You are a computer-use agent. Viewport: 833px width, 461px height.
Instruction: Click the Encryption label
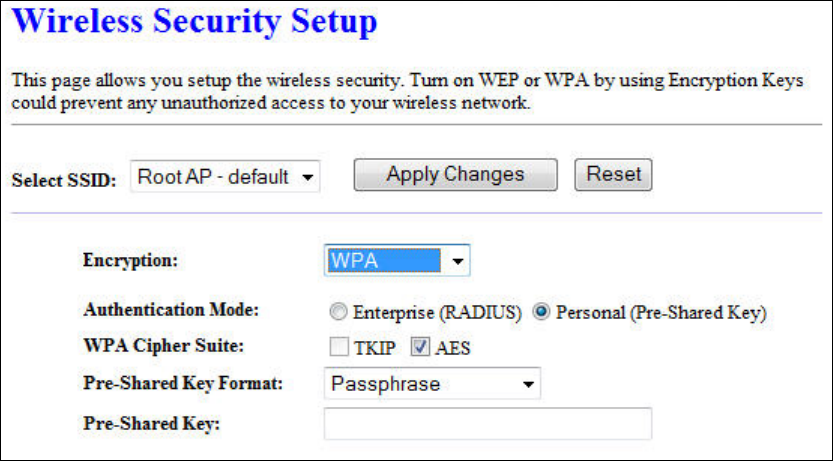pyautogui.click(x=130, y=261)
